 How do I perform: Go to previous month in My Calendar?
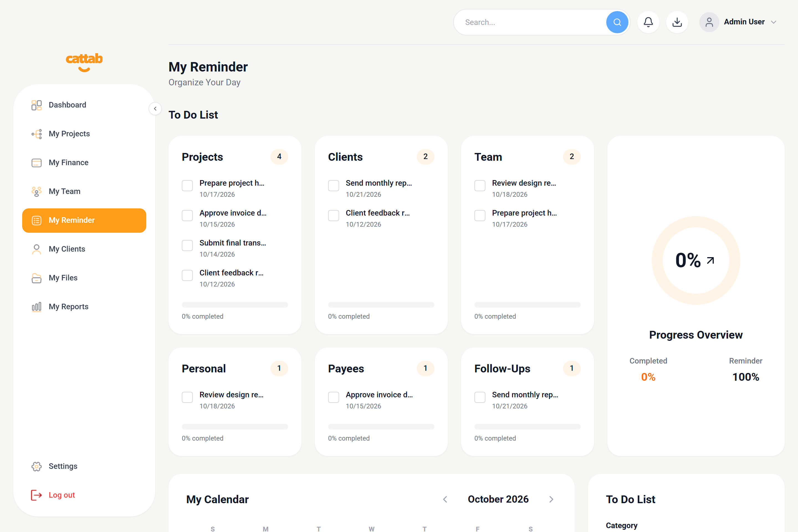(x=445, y=499)
